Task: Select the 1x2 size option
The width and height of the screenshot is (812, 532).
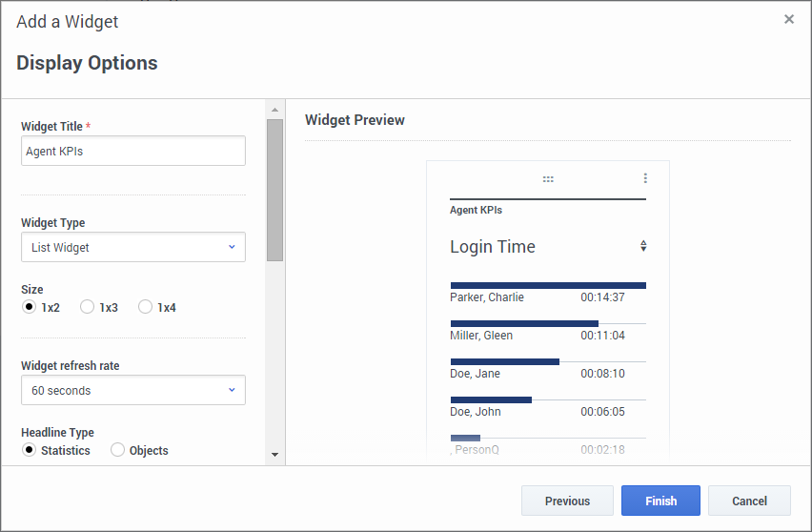Action: (x=29, y=307)
